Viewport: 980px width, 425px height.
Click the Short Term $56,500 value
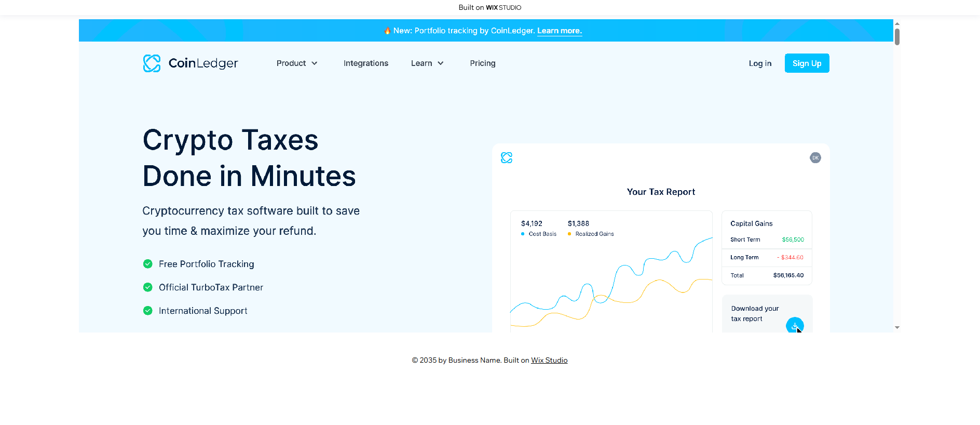click(793, 240)
